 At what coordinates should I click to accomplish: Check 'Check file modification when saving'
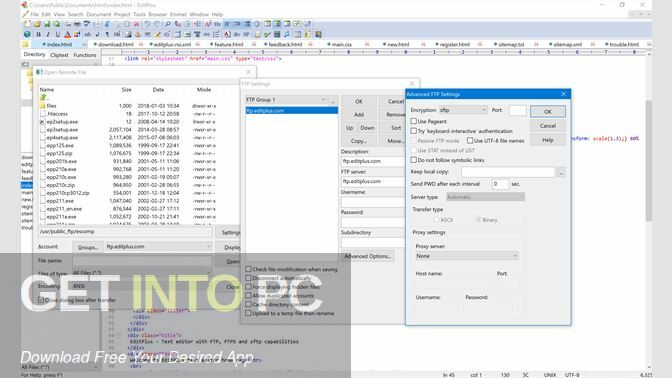pyautogui.click(x=248, y=269)
